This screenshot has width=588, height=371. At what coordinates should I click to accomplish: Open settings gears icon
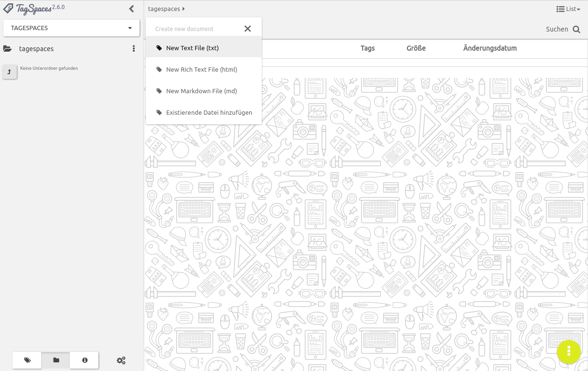[121, 360]
